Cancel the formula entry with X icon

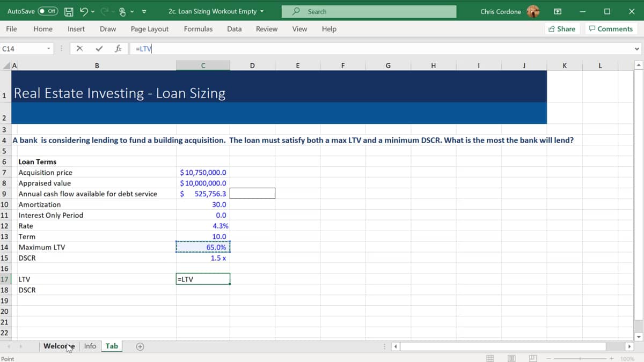(x=79, y=49)
